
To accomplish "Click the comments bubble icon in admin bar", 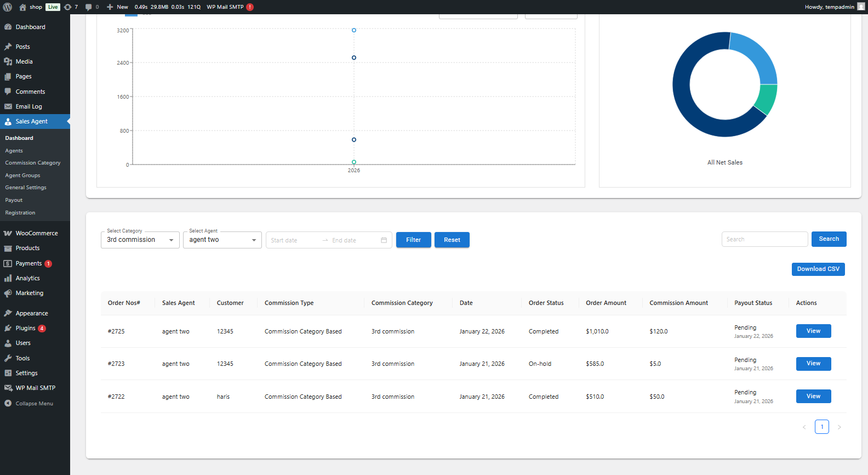I will [89, 7].
